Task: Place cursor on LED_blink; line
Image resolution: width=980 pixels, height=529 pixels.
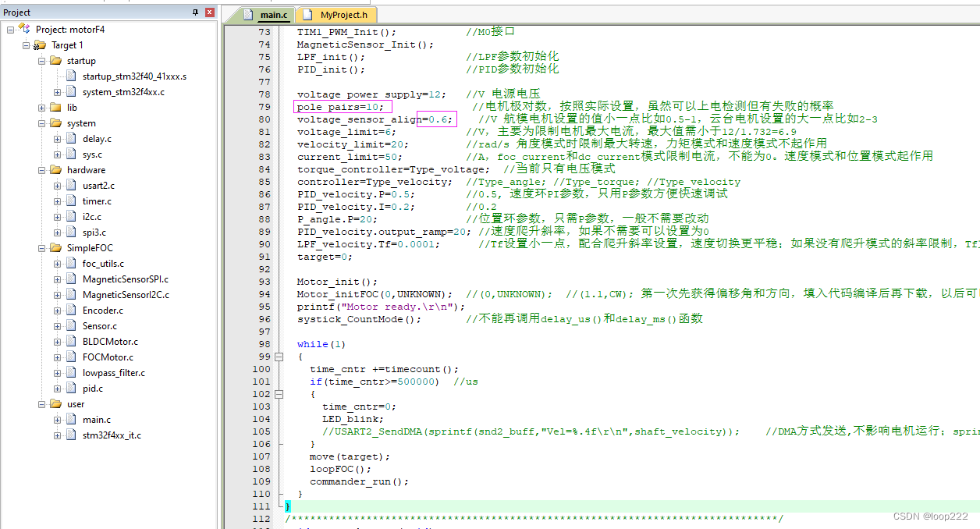Action: [353, 419]
